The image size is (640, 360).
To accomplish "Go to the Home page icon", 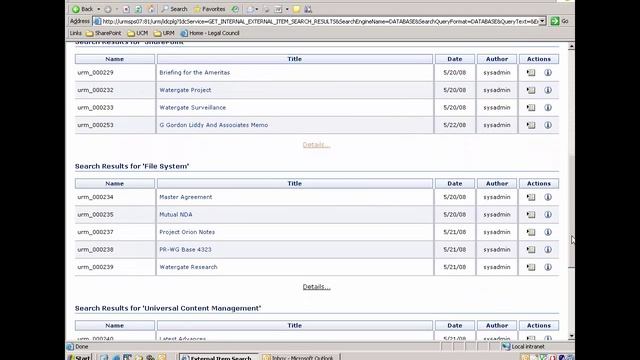I will [151, 9].
